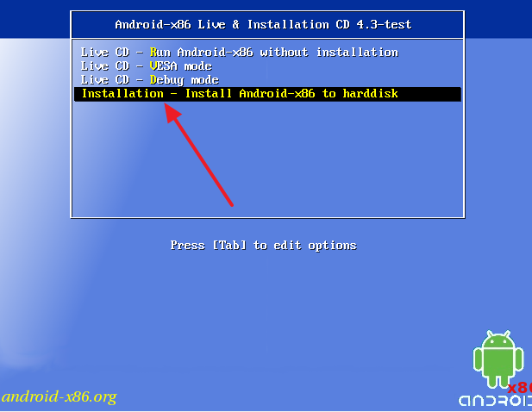Viewport: 532px width, 412px height.
Task: Click the white ANDROID wordmark logo
Action: pos(495,401)
